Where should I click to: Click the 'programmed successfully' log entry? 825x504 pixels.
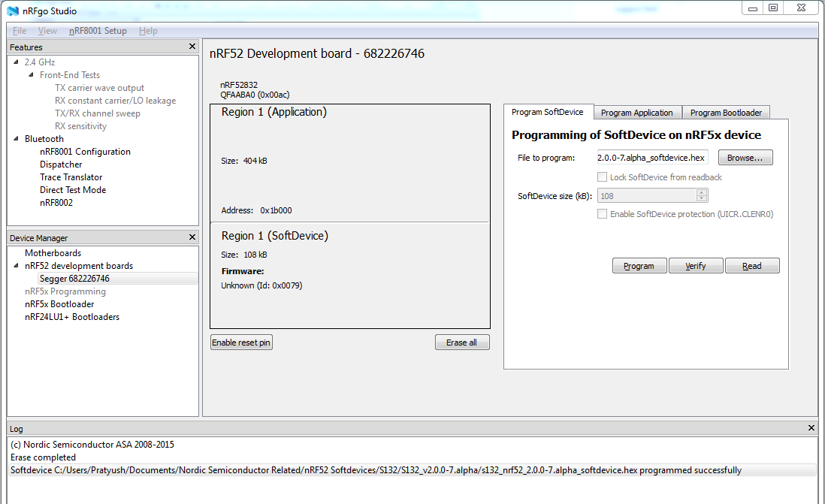(412, 469)
